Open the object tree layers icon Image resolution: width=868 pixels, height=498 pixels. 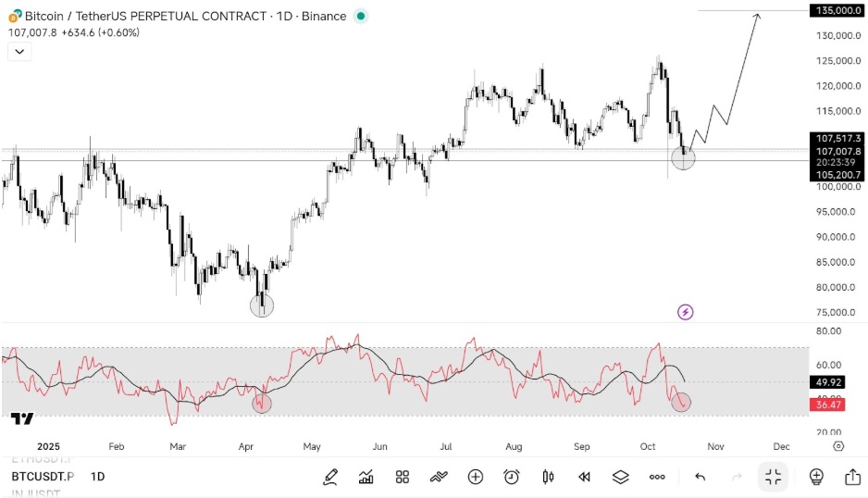[620, 477]
